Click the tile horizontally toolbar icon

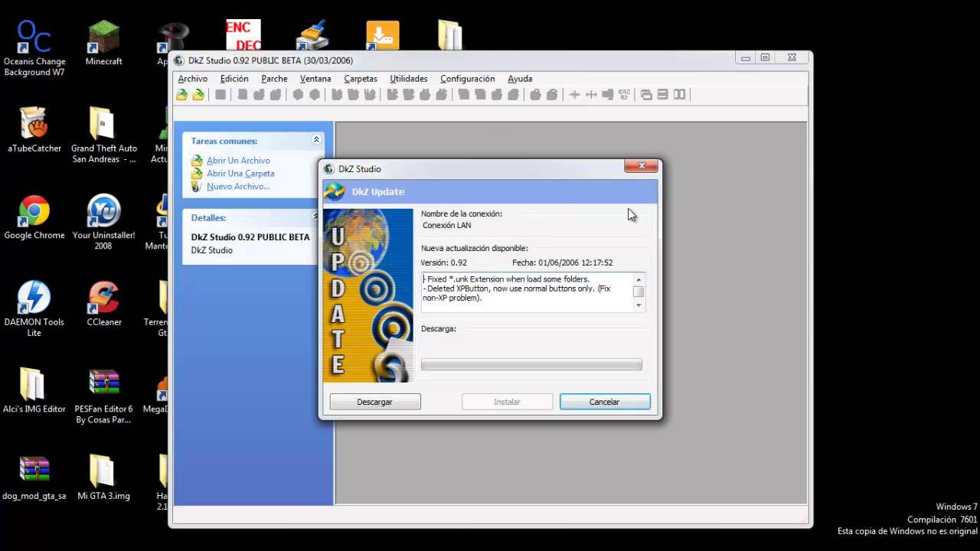click(x=662, y=95)
